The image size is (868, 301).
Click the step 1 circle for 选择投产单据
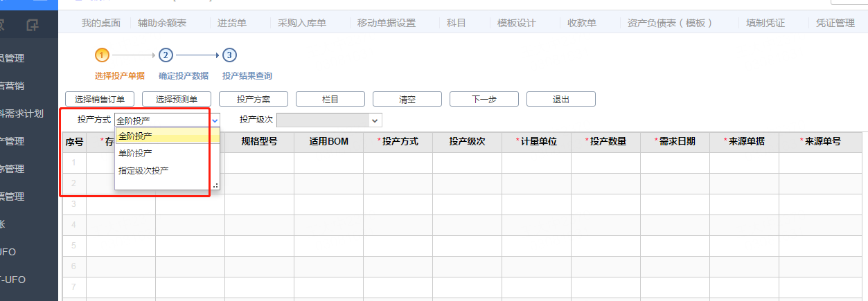[102, 55]
